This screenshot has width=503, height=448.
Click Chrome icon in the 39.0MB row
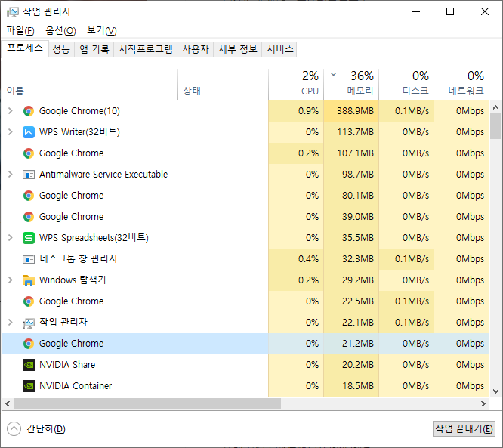click(x=29, y=217)
